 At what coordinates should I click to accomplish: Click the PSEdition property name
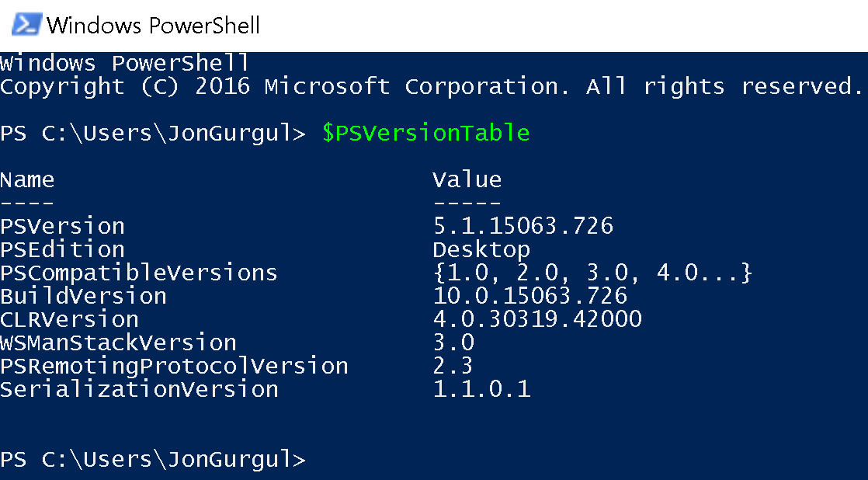point(63,249)
